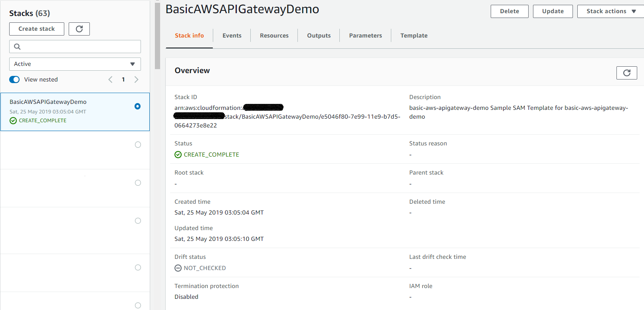Select the third stack's radio button

click(x=138, y=183)
